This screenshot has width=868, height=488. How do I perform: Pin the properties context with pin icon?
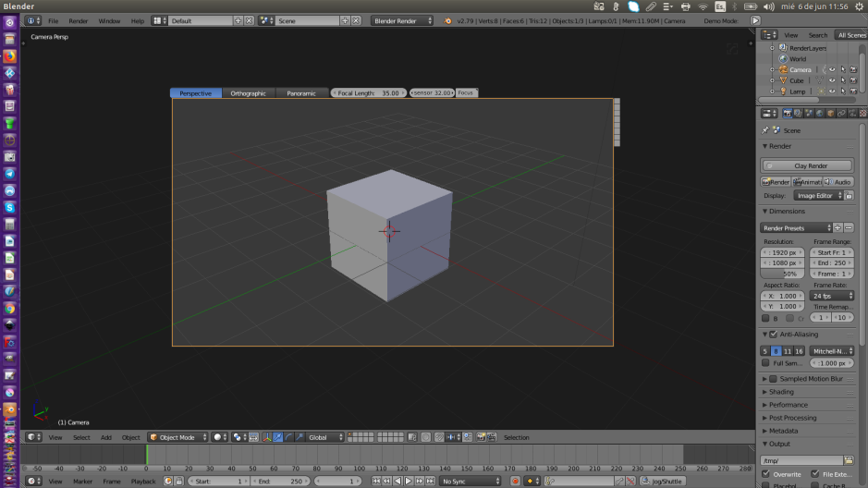(x=765, y=130)
